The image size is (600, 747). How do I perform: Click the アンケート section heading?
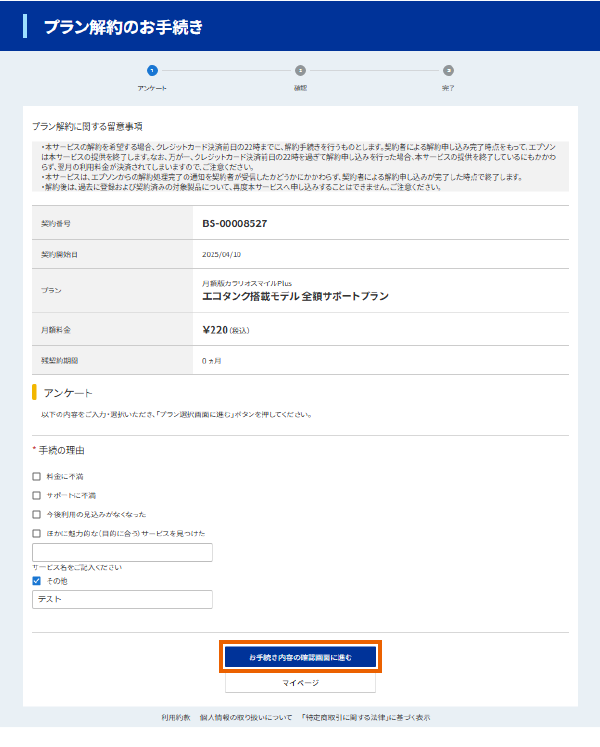[x=68, y=392]
